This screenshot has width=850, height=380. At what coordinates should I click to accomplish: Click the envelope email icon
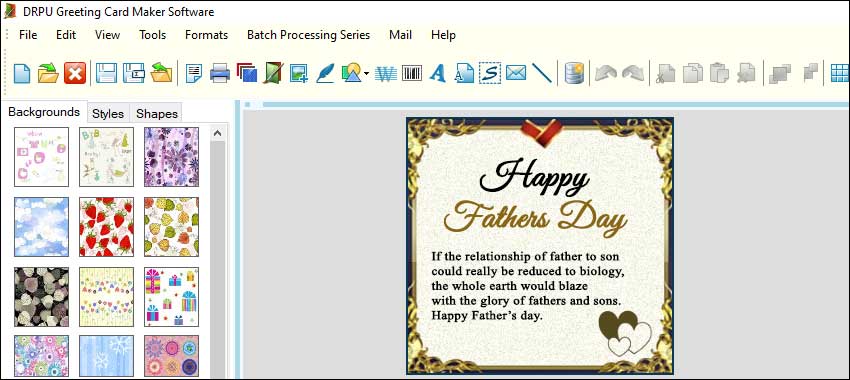516,73
